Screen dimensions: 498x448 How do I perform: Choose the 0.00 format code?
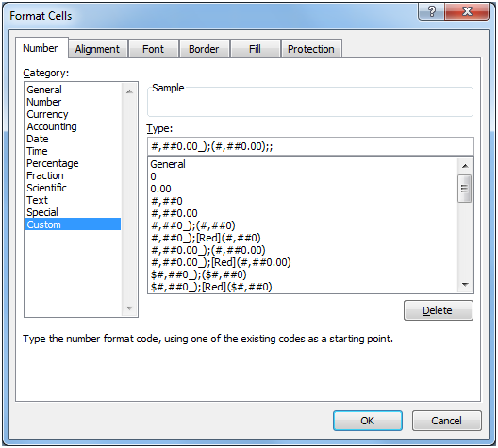[x=160, y=189]
